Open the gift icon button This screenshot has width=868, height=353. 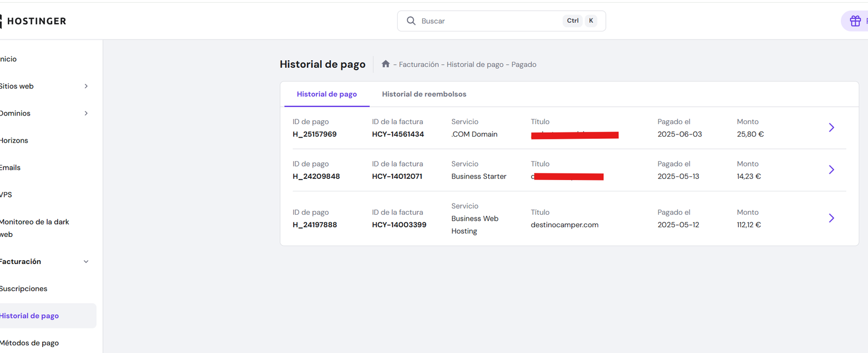[855, 21]
